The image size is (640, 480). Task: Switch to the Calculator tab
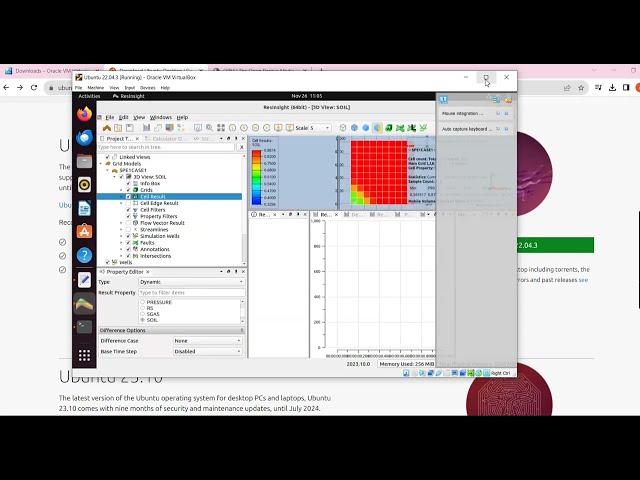click(165, 139)
